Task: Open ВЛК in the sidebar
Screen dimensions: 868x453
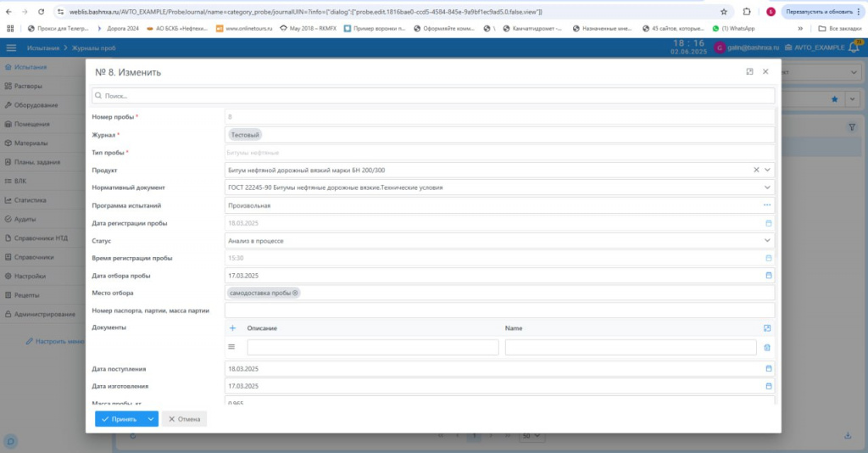Action: click(20, 181)
